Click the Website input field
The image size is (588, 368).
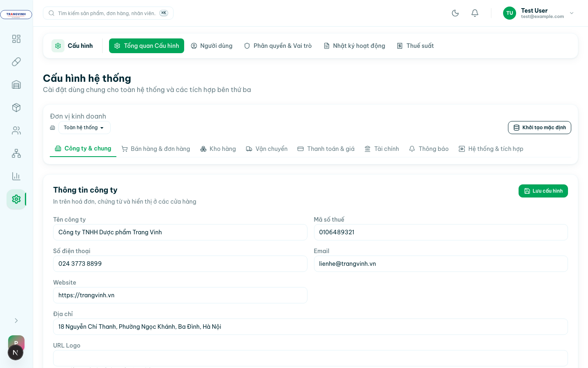pyautogui.click(x=180, y=295)
